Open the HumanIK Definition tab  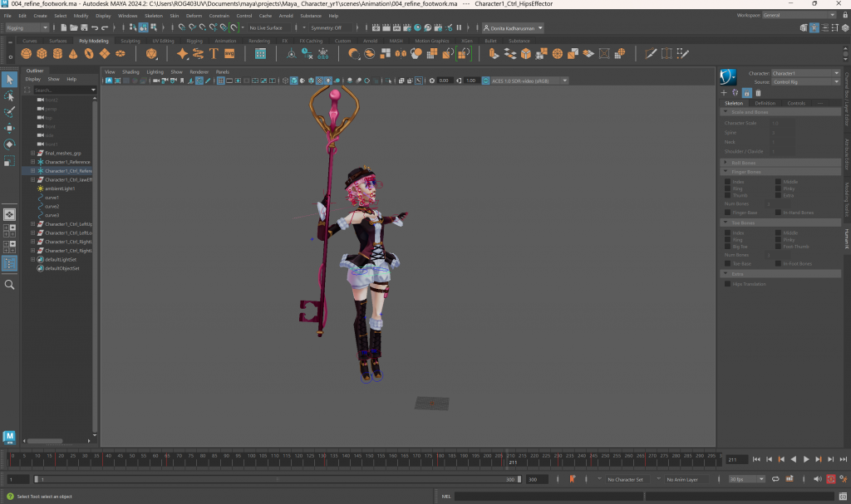pos(765,103)
